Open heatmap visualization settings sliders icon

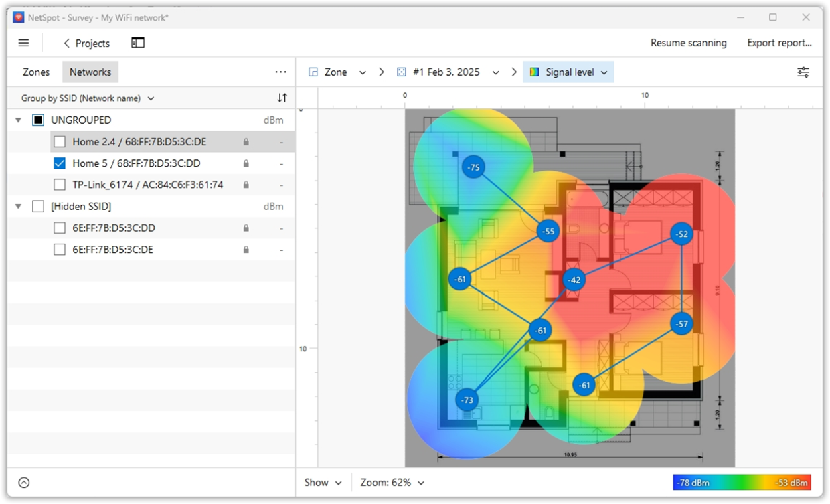pos(803,72)
